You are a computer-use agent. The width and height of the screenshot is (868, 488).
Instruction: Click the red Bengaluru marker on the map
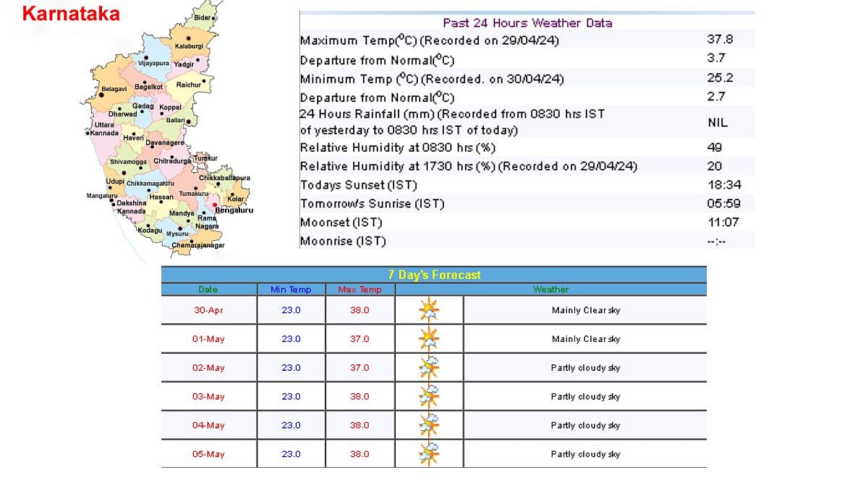pyautogui.click(x=215, y=205)
